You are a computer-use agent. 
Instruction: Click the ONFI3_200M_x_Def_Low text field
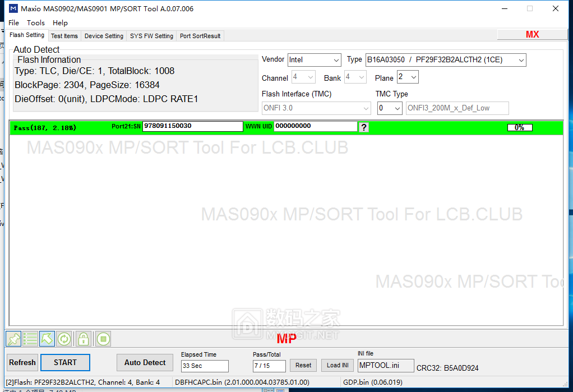coord(457,108)
